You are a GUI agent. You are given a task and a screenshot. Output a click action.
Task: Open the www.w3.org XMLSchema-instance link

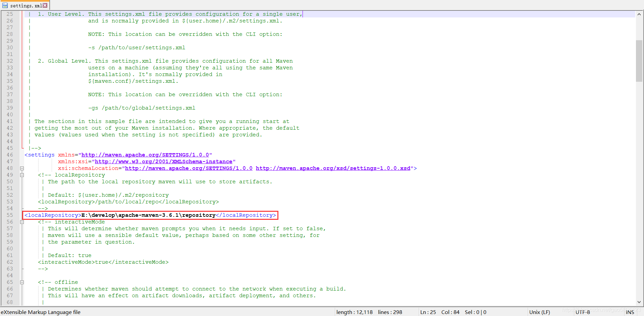164,162
